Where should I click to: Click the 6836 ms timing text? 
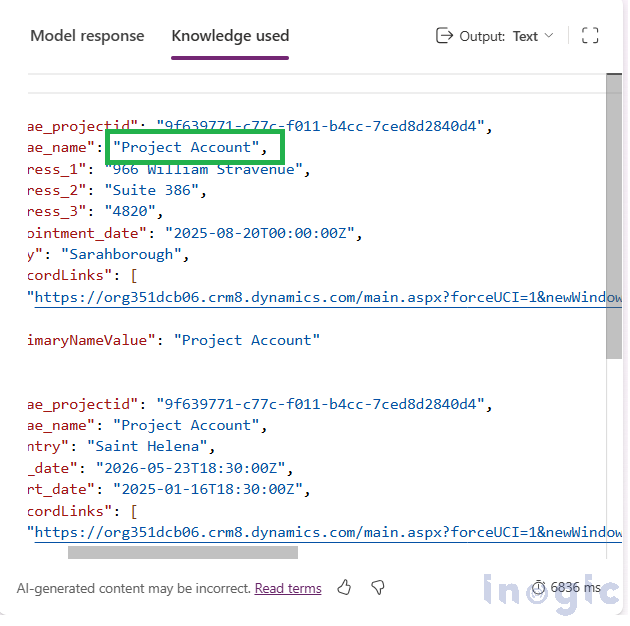[x=575, y=587]
